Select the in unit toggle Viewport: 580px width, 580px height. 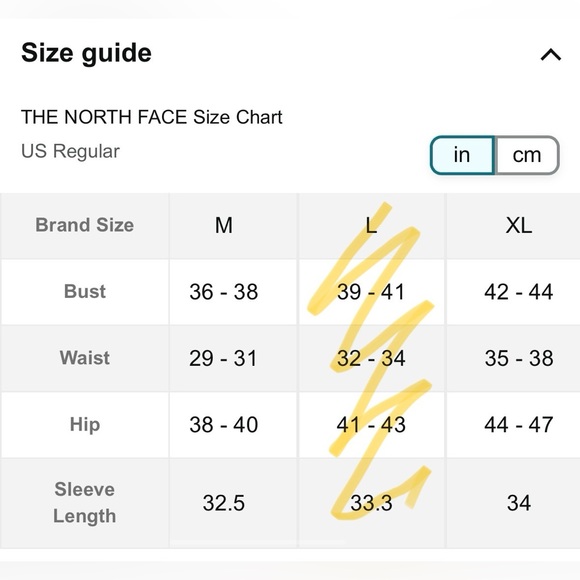point(462,155)
